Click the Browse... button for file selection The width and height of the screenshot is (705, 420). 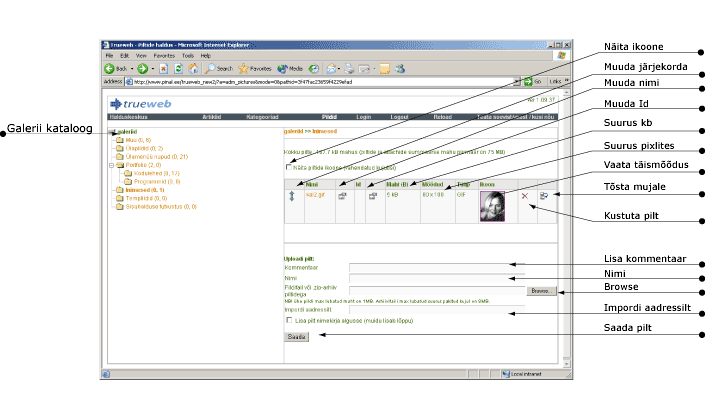click(x=541, y=291)
